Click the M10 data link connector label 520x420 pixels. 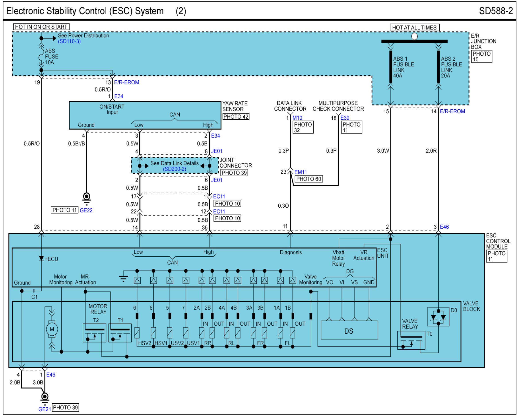click(x=297, y=118)
